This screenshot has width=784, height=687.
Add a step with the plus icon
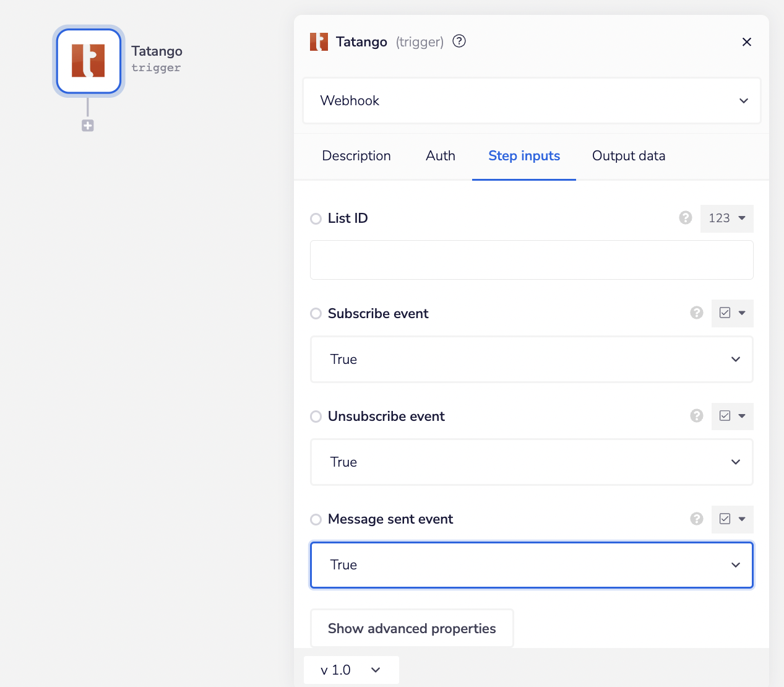point(88,126)
